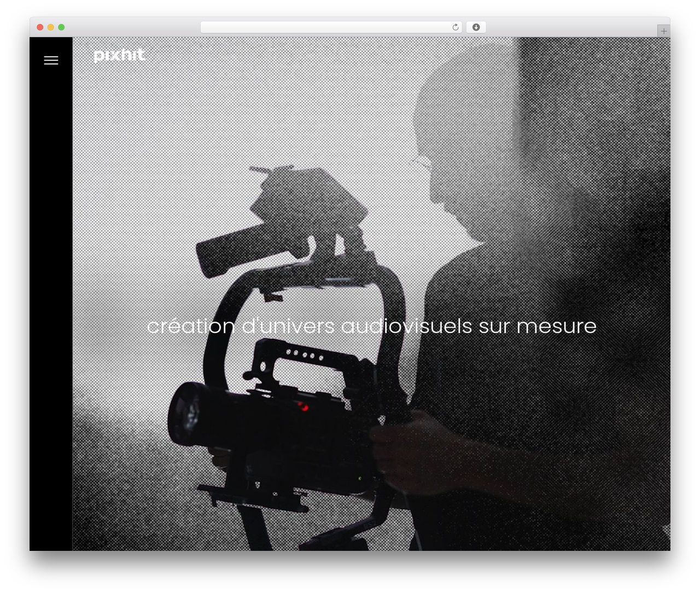Click the camera lens in the hero image
This screenshot has height=593, width=700.
pyautogui.click(x=185, y=413)
